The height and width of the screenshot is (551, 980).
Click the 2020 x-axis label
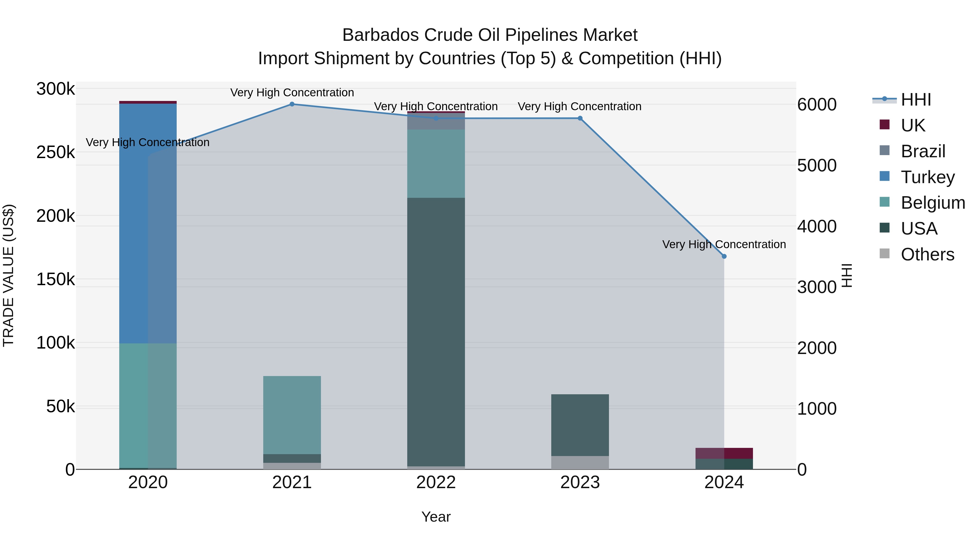coord(148,482)
